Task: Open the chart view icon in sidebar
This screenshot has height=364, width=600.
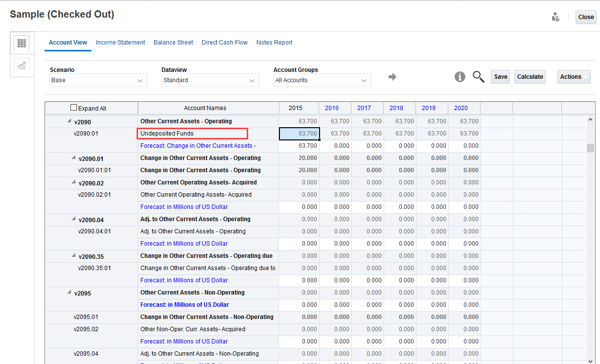Action: pyautogui.click(x=22, y=66)
